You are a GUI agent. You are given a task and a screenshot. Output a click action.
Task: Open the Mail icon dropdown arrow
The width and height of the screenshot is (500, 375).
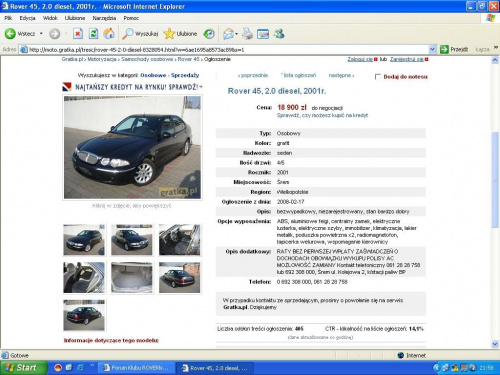(x=236, y=34)
